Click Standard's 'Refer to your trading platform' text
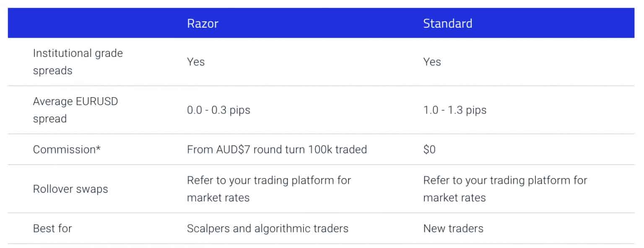The image size is (644, 248). pyautogui.click(x=505, y=181)
